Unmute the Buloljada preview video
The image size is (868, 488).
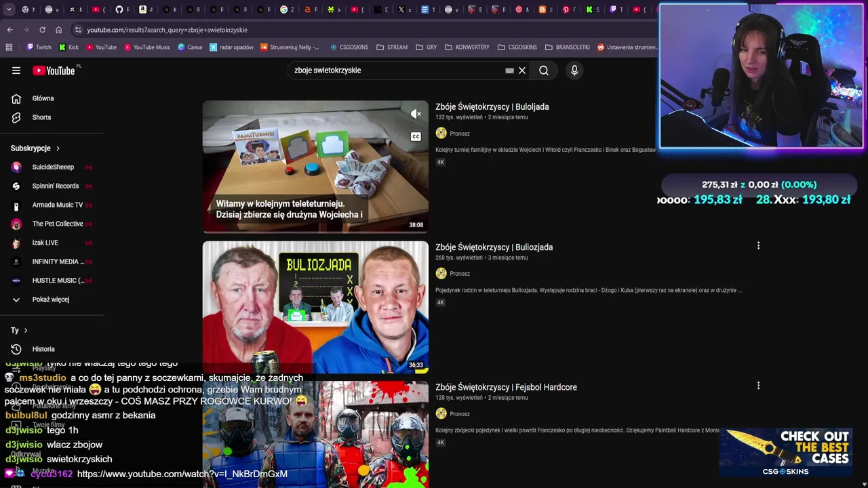[416, 114]
